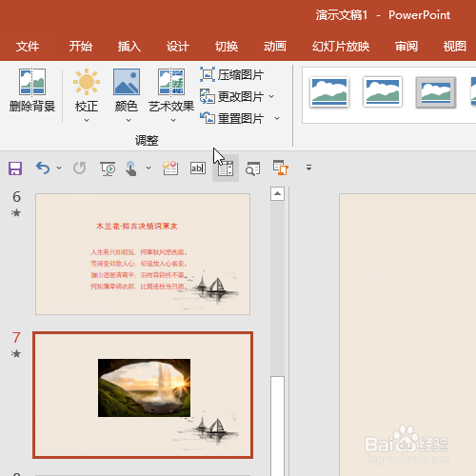Toggle Touch/Mouse mode icon
The height and width of the screenshot is (476, 476).
tap(130, 169)
